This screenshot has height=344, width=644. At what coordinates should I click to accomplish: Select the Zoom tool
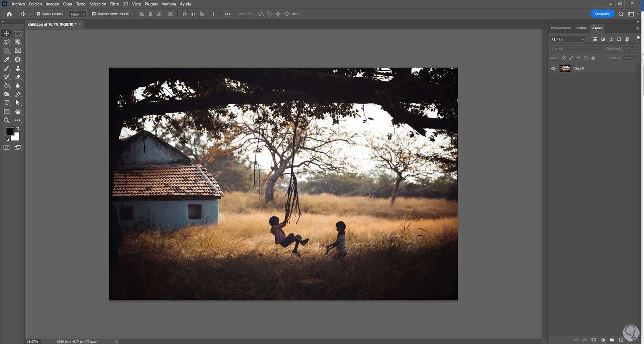(7, 121)
